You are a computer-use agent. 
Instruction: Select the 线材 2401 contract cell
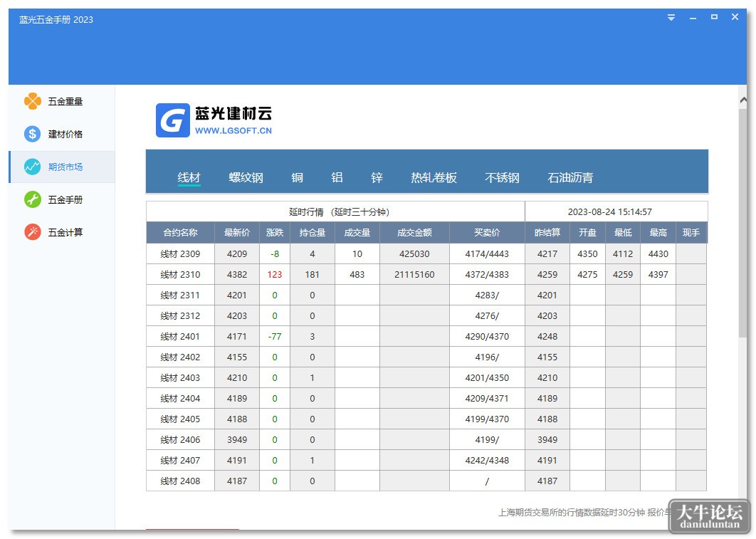(x=180, y=337)
